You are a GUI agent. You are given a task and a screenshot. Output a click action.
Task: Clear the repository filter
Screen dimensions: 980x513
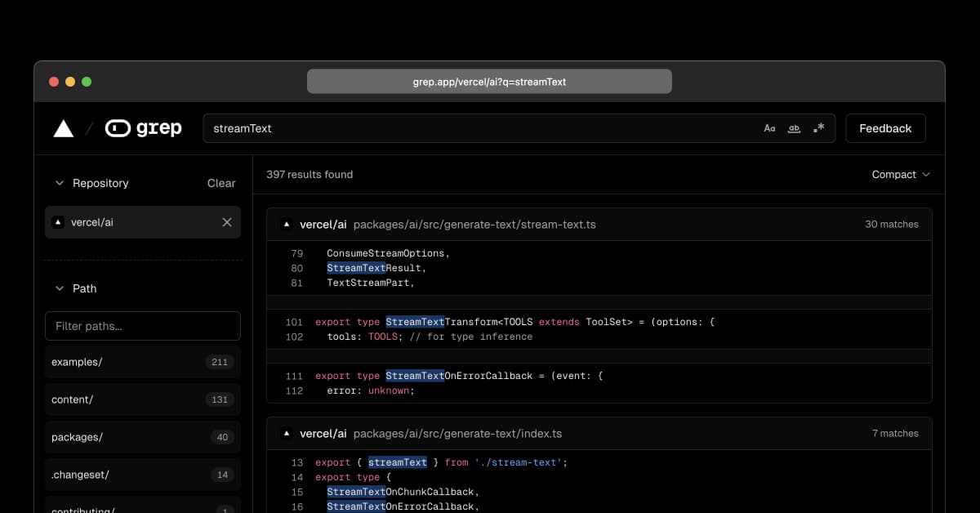click(220, 184)
